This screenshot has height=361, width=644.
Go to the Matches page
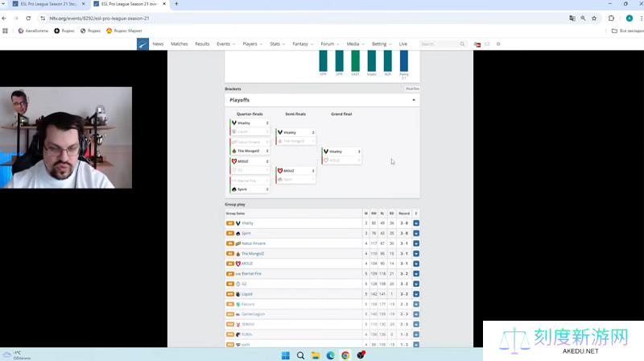coord(179,44)
